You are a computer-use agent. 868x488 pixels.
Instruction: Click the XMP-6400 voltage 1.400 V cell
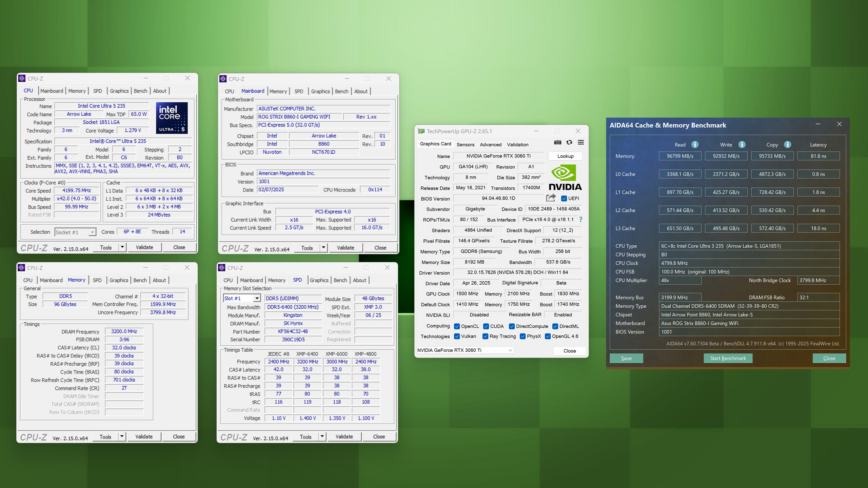tap(307, 418)
